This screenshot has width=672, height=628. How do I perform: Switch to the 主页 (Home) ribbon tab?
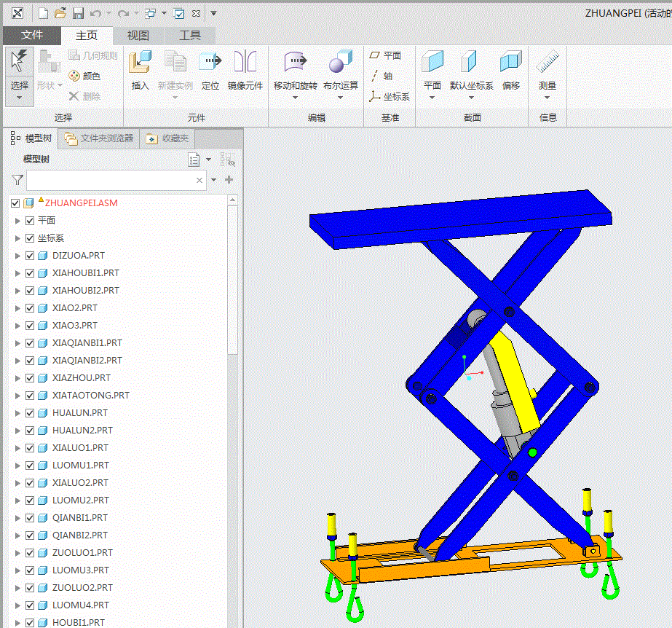click(87, 35)
